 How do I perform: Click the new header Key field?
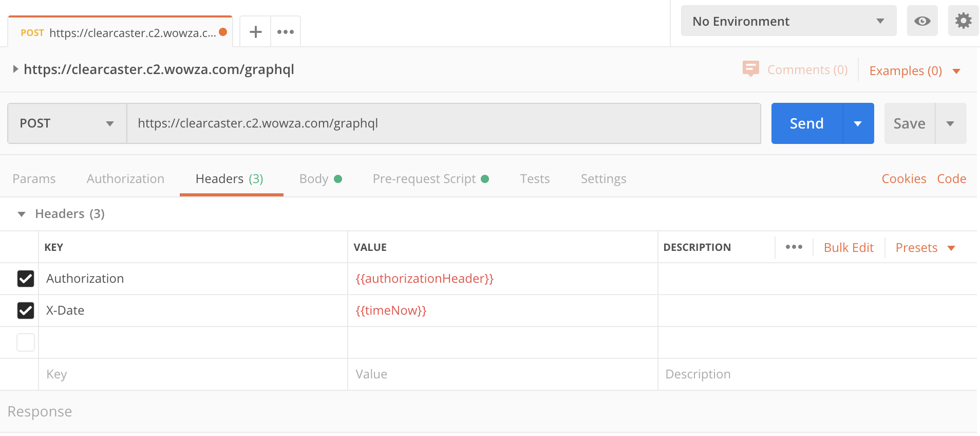193,374
